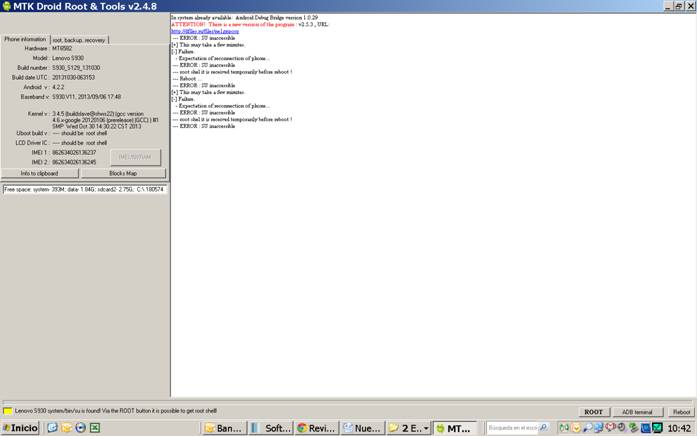Focus the desktop search input box
The height and width of the screenshot is (436, 697).
click(x=513, y=428)
